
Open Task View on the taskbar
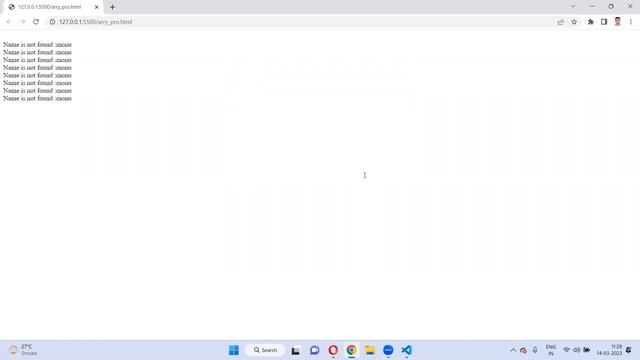296,350
